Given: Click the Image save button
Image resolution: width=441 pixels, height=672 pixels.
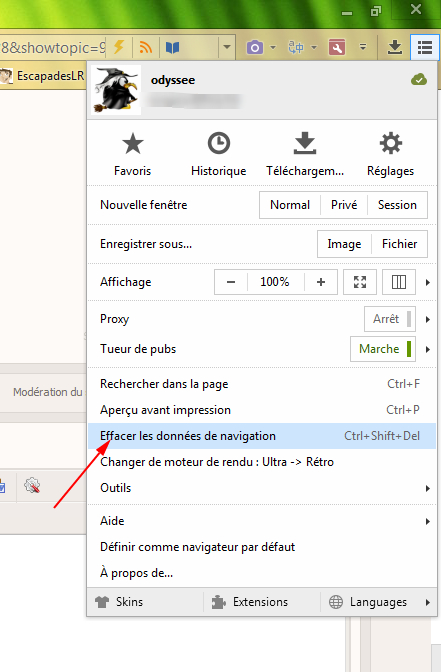Looking at the screenshot, I should click(344, 244).
